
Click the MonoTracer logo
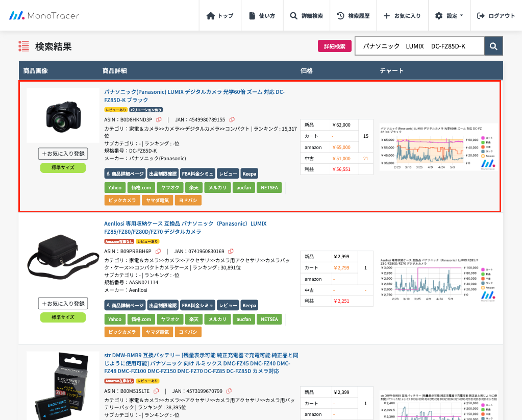tap(44, 15)
